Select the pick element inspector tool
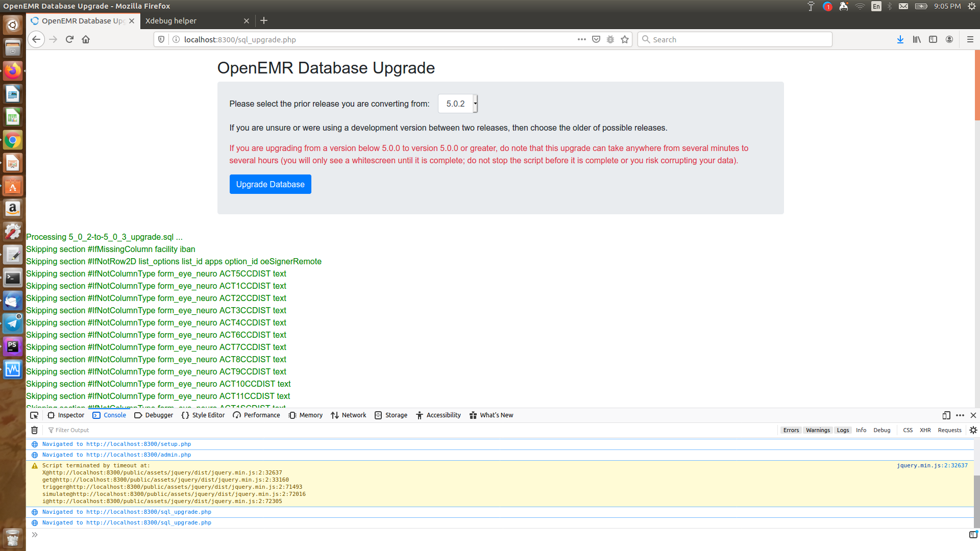 pos(34,415)
